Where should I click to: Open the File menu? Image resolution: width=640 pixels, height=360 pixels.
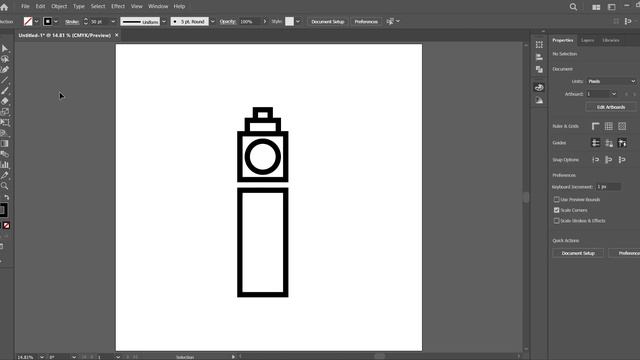click(x=25, y=7)
